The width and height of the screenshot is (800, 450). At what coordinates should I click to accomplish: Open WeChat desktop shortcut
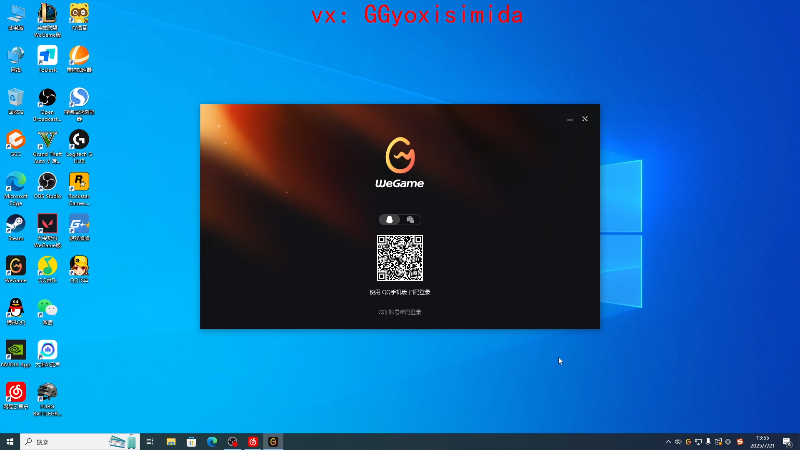(47, 312)
